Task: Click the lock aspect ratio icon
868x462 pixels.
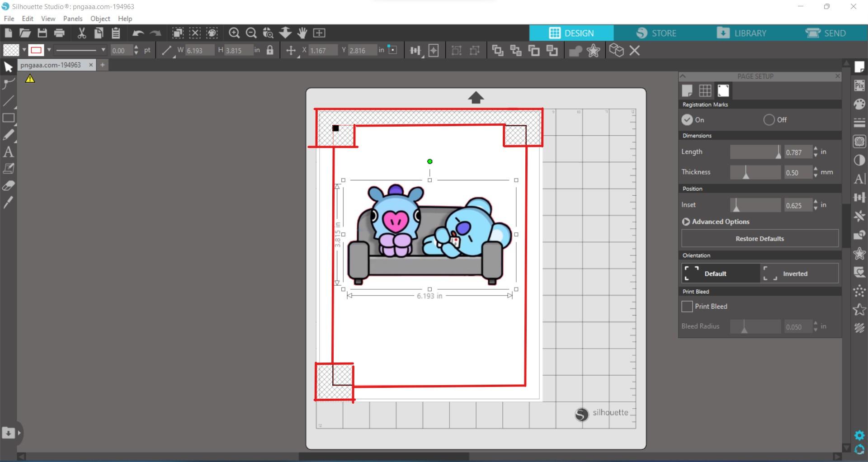Action: [270, 50]
